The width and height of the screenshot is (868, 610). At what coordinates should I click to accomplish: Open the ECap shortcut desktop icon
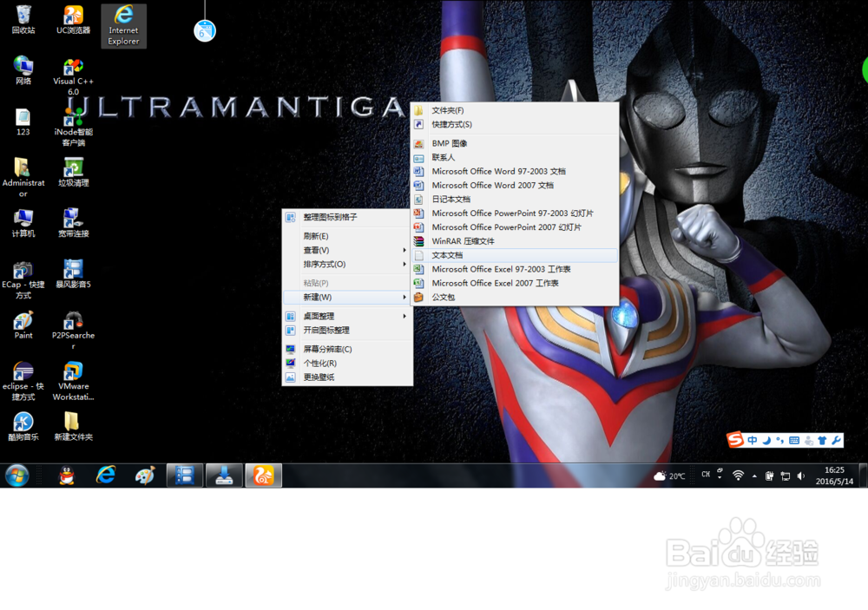(x=23, y=279)
